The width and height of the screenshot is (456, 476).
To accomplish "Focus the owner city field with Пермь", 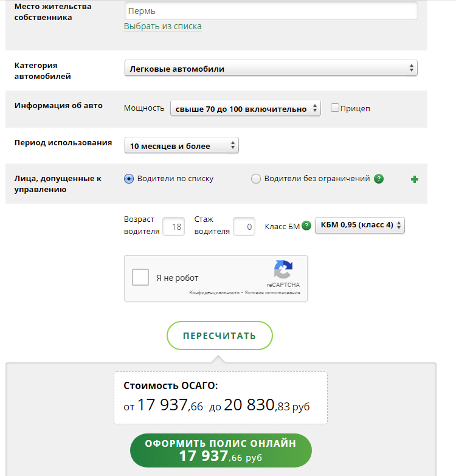I will click(271, 11).
